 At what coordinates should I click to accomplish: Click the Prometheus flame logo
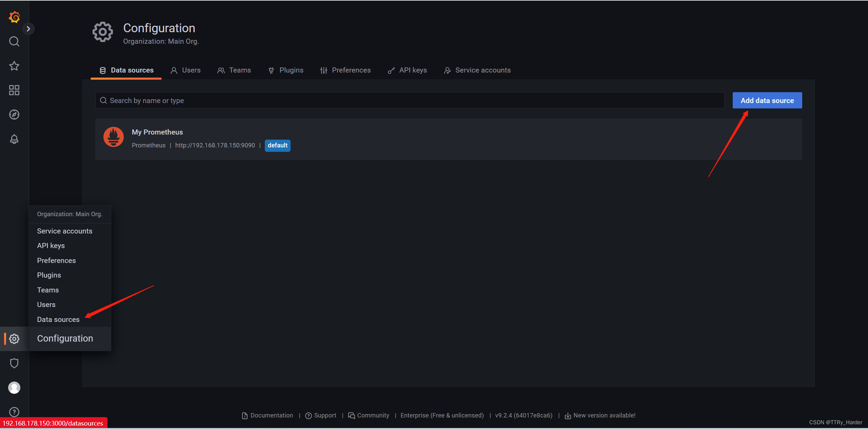tap(114, 137)
